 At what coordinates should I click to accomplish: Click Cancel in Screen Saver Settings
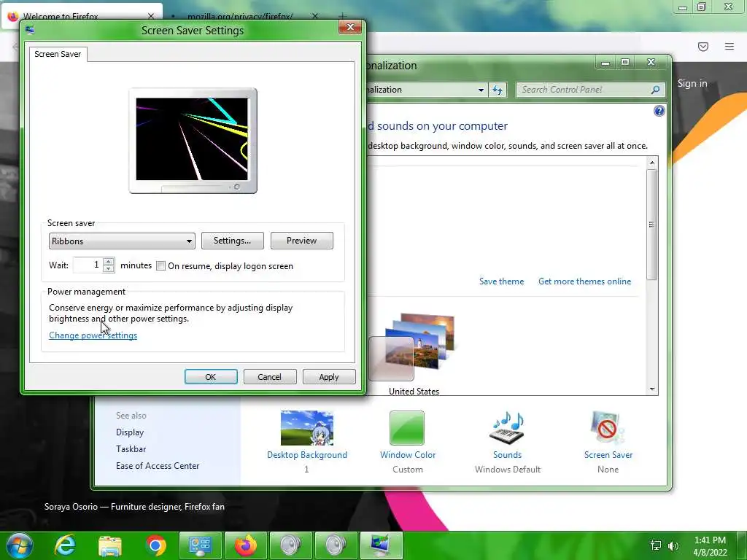tap(270, 377)
